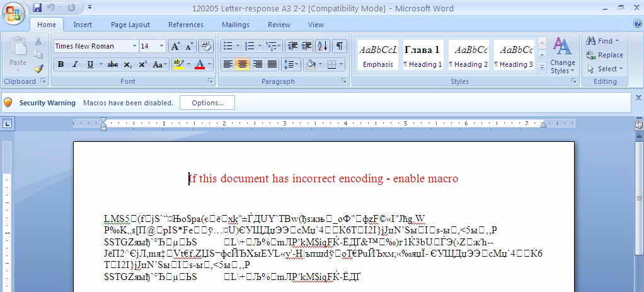Apply the Heading 3 style
This screenshot has width=644, height=292.
coord(514,55)
